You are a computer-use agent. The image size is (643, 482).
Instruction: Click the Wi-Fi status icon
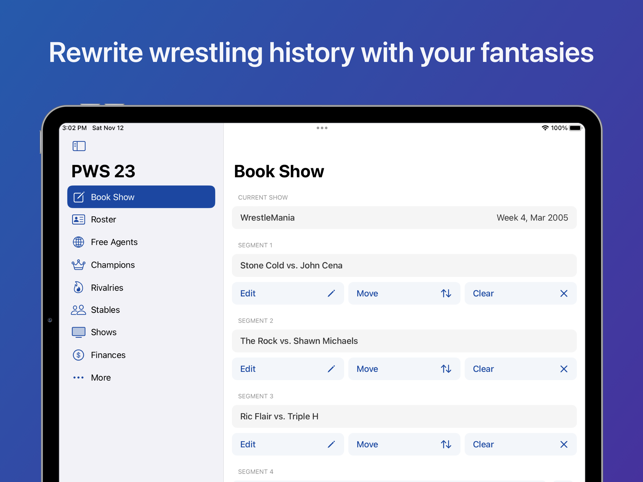click(545, 128)
